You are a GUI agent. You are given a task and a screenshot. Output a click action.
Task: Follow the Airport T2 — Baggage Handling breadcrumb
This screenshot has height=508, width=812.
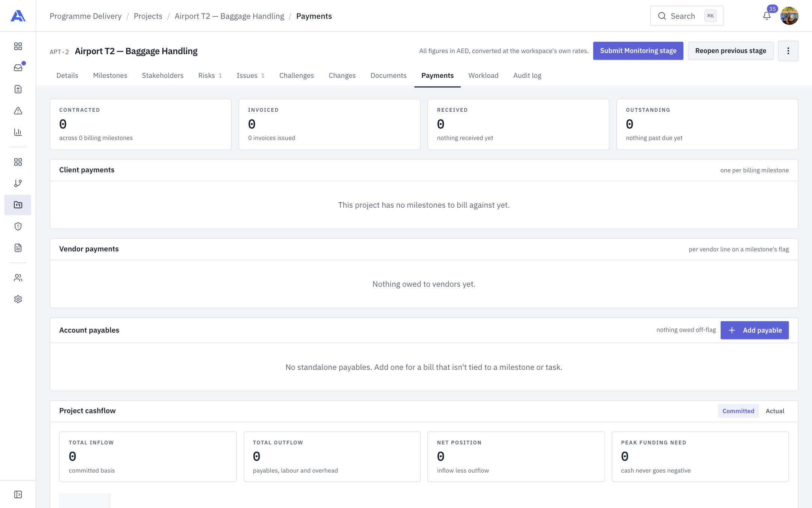[x=229, y=16]
